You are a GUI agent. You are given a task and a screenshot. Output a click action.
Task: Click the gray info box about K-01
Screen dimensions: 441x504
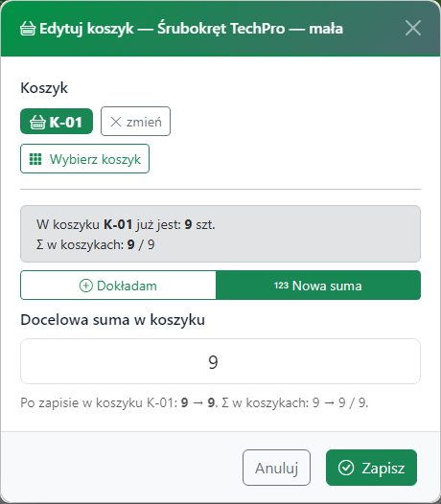(x=220, y=234)
